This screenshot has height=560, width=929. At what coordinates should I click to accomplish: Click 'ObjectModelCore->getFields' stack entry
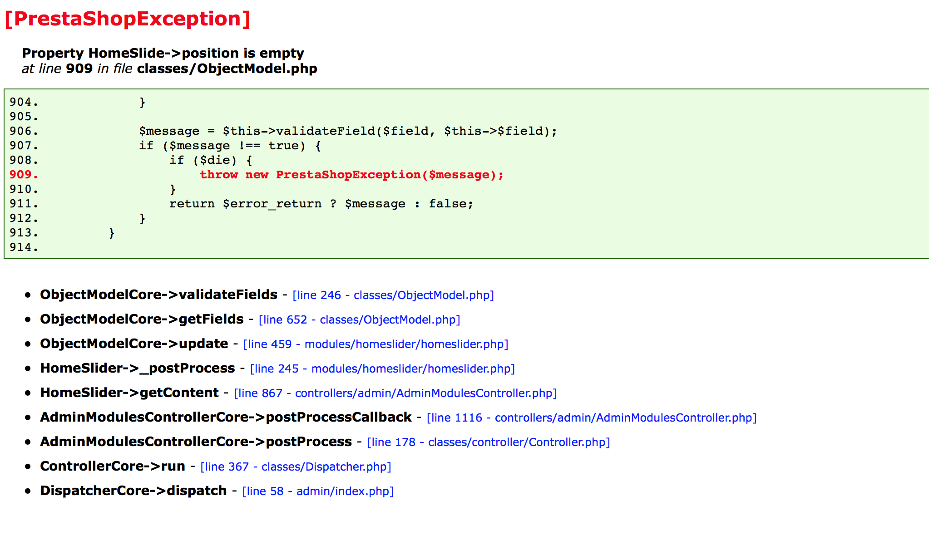coord(142,319)
